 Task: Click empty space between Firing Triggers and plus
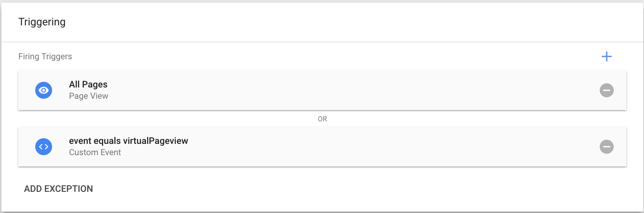334,56
